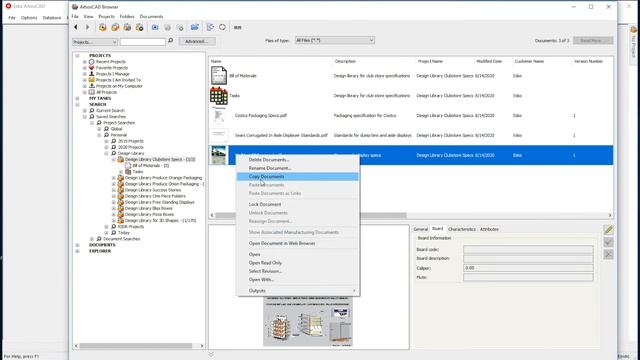The image size is (640, 360).
Task: Select Projects I Manage node
Action: click(113, 74)
